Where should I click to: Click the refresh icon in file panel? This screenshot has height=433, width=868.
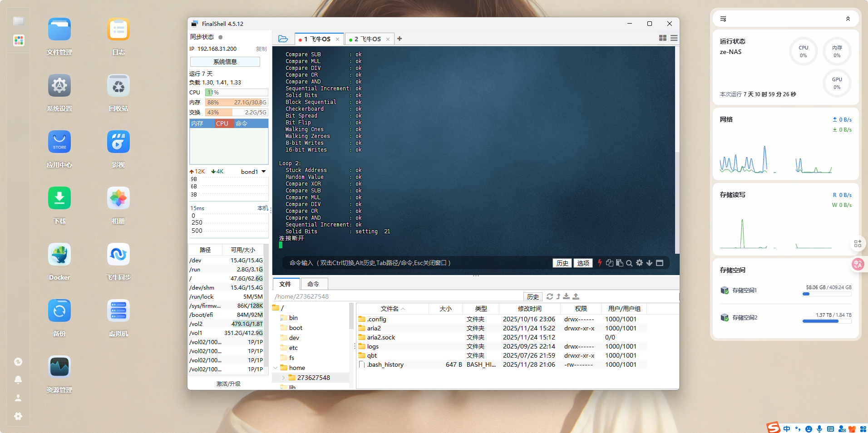click(x=550, y=296)
